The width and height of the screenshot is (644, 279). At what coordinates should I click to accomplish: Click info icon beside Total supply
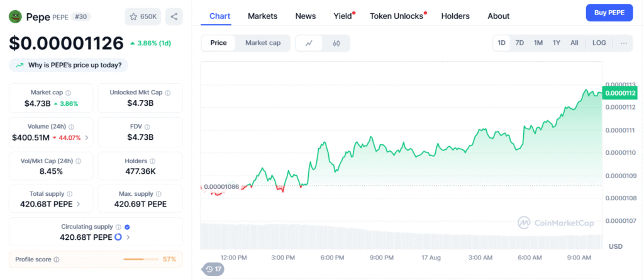[x=69, y=194]
